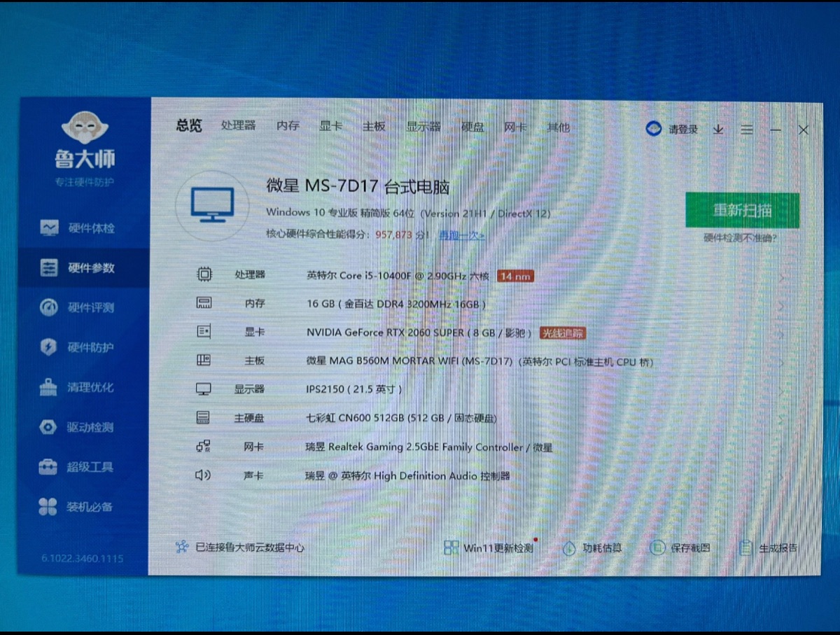Click the version number 6.1022.3460.1115

[x=83, y=559]
